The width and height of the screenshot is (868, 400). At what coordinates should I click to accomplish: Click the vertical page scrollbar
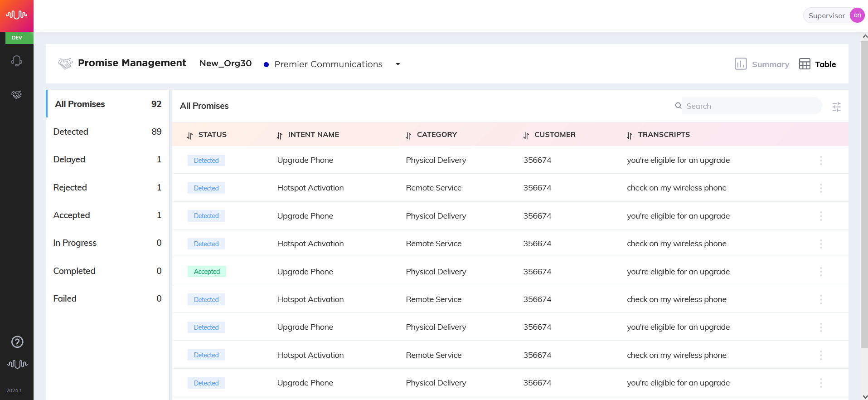click(864, 195)
